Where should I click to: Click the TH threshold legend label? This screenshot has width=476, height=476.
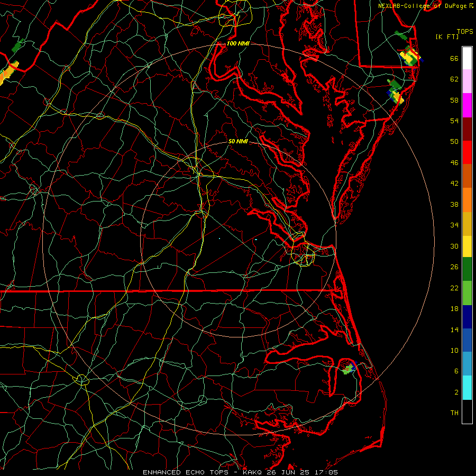point(454,413)
